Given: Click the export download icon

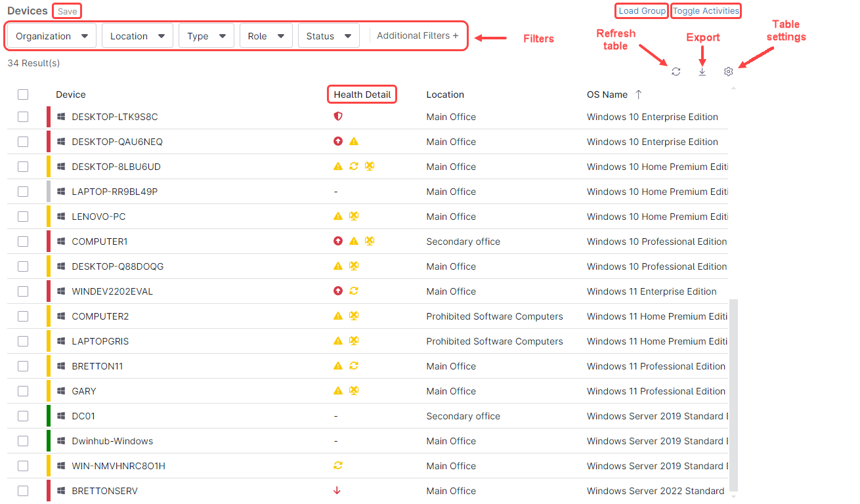Looking at the screenshot, I should tap(702, 72).
